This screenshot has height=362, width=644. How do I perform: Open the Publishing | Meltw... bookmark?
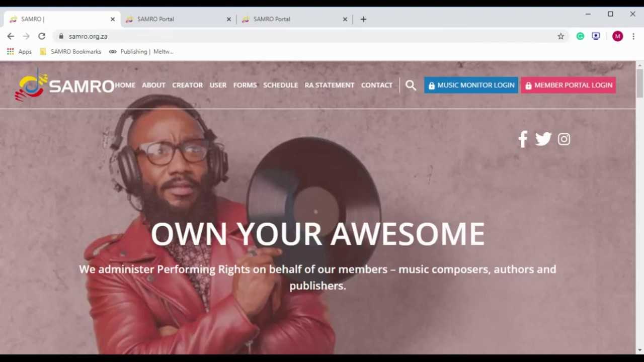(x=141, y=51)
